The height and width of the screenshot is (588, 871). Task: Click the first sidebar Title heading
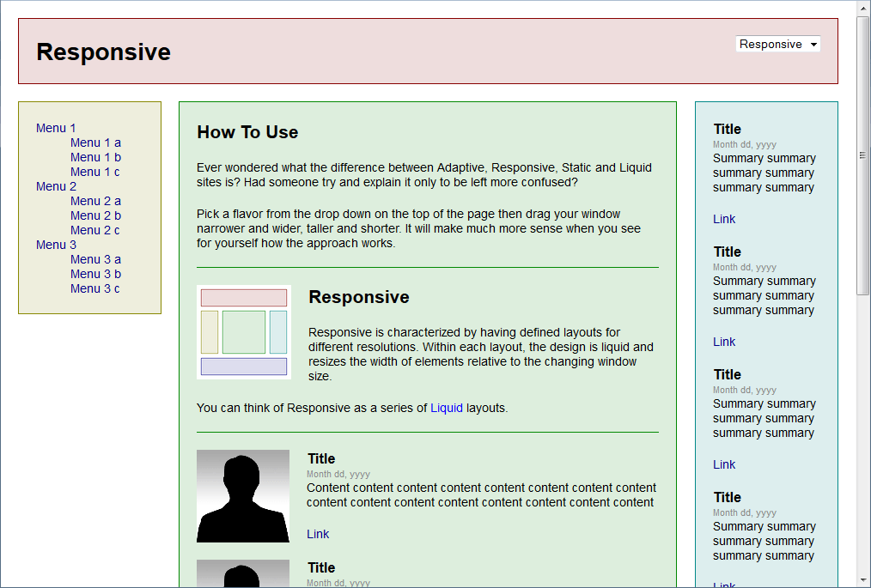[728, 129]
